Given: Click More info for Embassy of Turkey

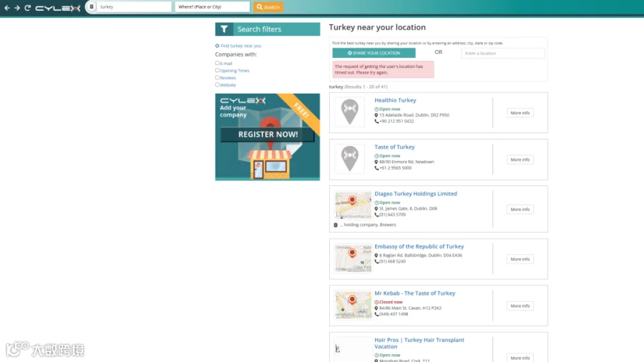Looking at the screenshot, I should tap(520, 259).
